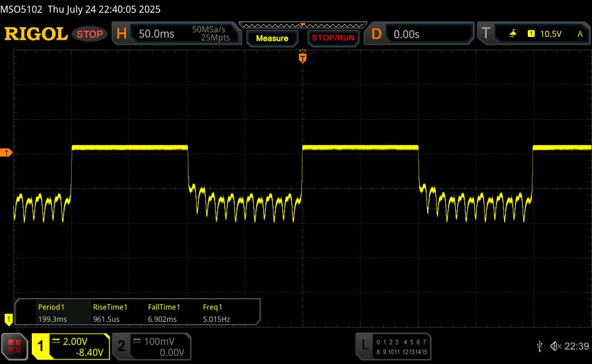Select the orange H horizontal timebase icon
This screenshot has height=364, width=592.
[121, 34]
